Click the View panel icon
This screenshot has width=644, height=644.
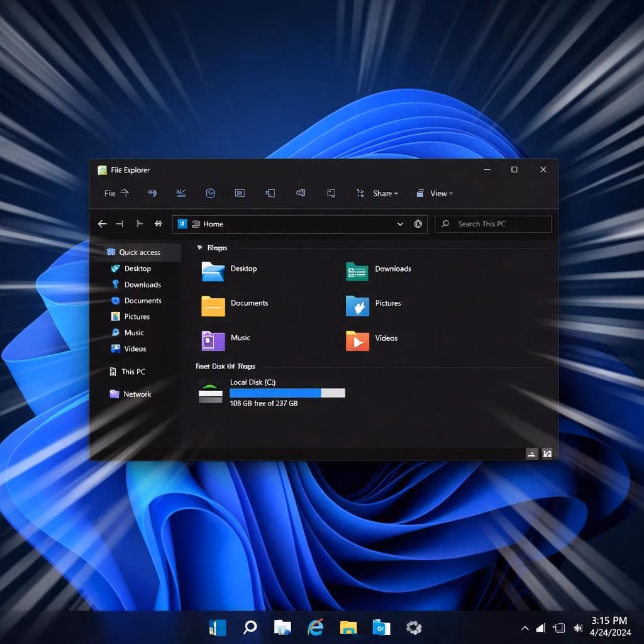coord(419,193)
